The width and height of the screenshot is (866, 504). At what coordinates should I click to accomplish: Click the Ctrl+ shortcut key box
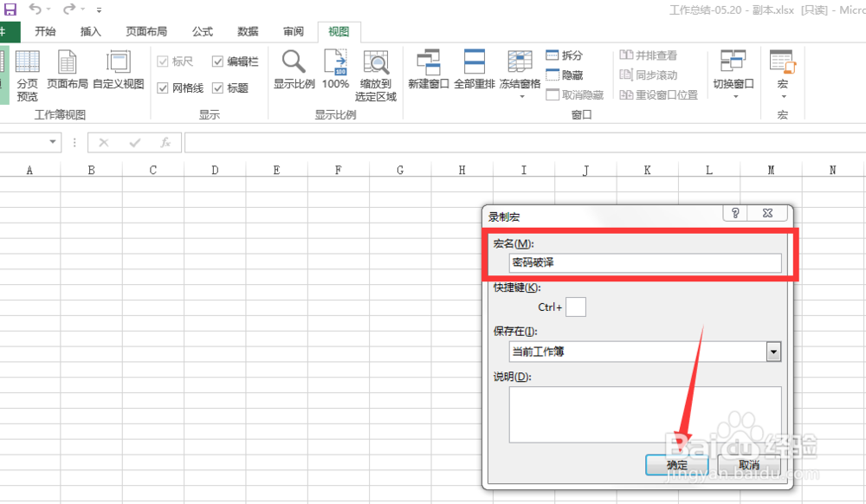click(576, 307)
